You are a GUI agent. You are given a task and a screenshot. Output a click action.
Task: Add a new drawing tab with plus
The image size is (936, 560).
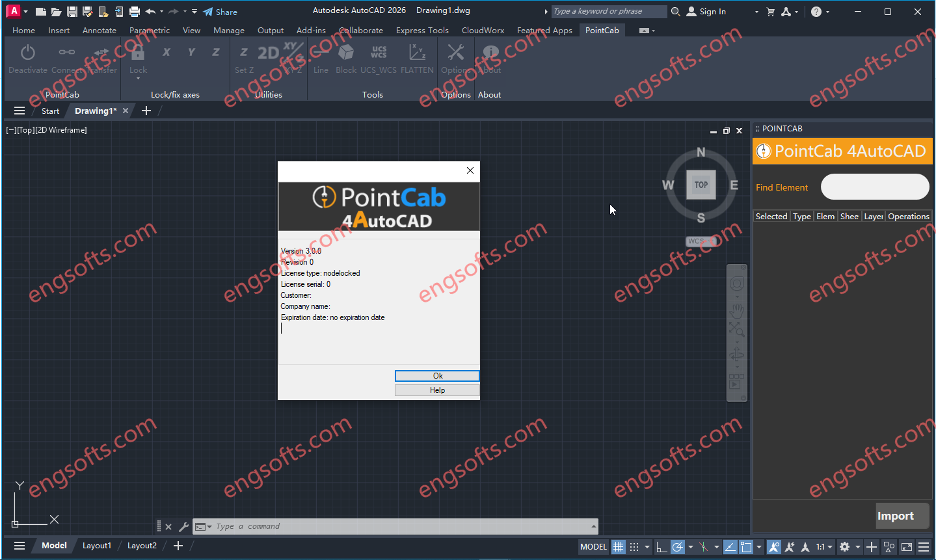(146, 111)
